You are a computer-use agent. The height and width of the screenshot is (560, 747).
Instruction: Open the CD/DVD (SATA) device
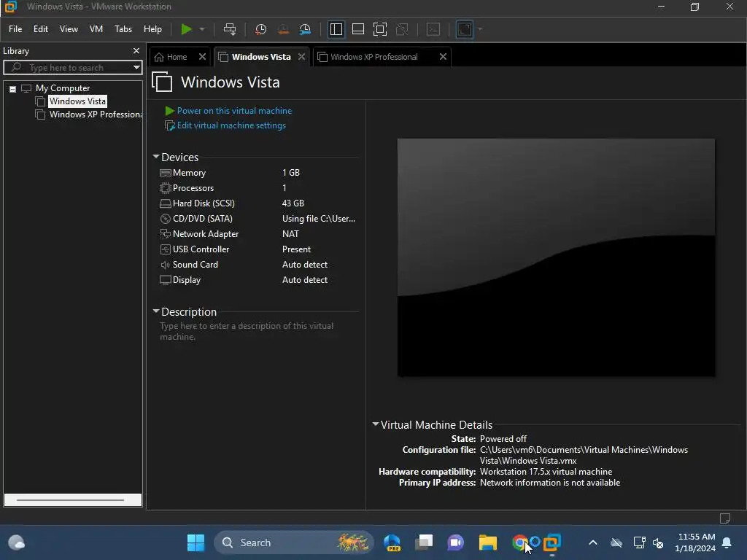(203, 219)
